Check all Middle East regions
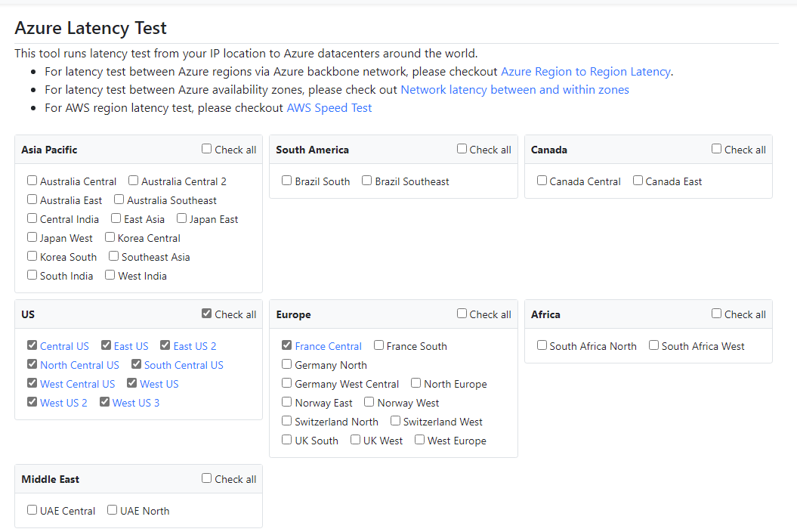 [x=205, y=478]
